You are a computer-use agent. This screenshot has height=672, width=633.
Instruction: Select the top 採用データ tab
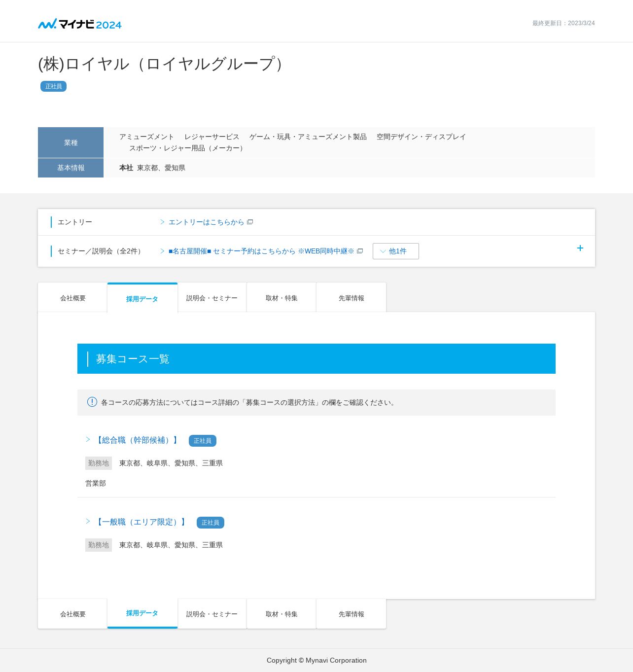[x=142, y=298]
